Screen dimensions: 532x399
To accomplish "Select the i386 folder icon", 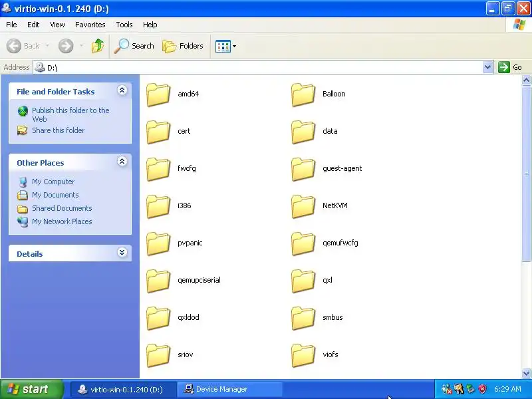I will click(158, 207).
